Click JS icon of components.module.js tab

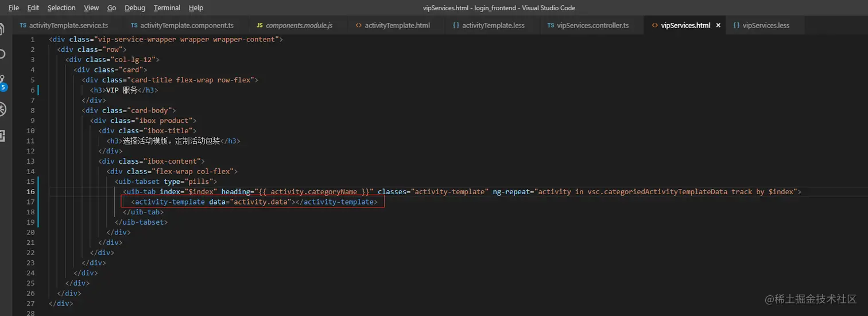(x=259, y=25)
